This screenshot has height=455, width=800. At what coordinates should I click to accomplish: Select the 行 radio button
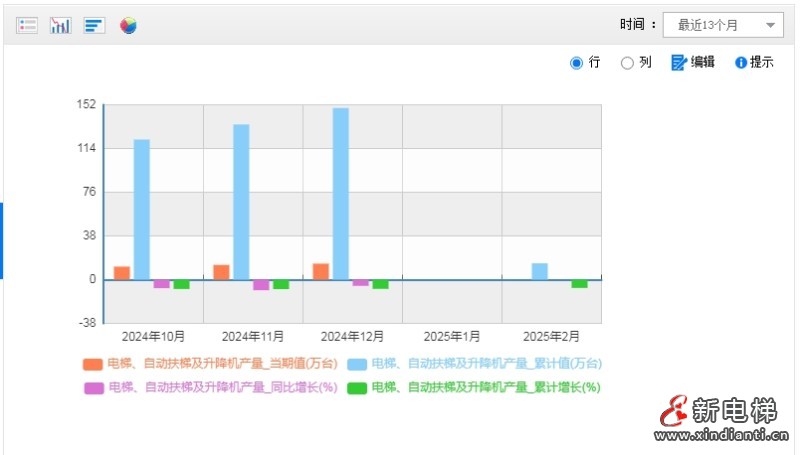576,63
